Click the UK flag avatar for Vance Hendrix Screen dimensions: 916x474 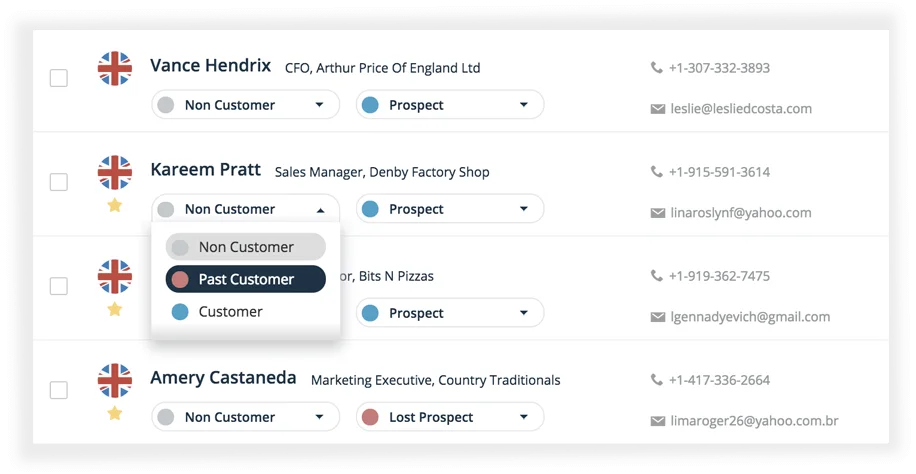114,68
